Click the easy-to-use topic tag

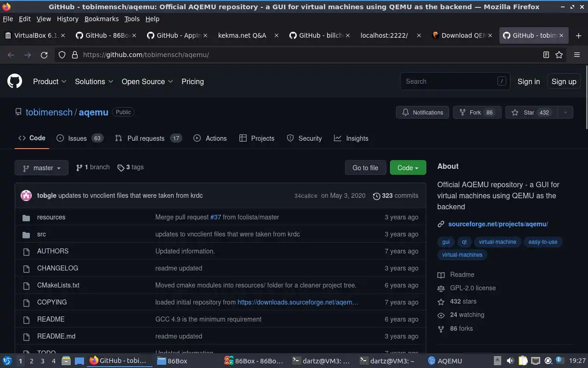click(x=543, y=242)
